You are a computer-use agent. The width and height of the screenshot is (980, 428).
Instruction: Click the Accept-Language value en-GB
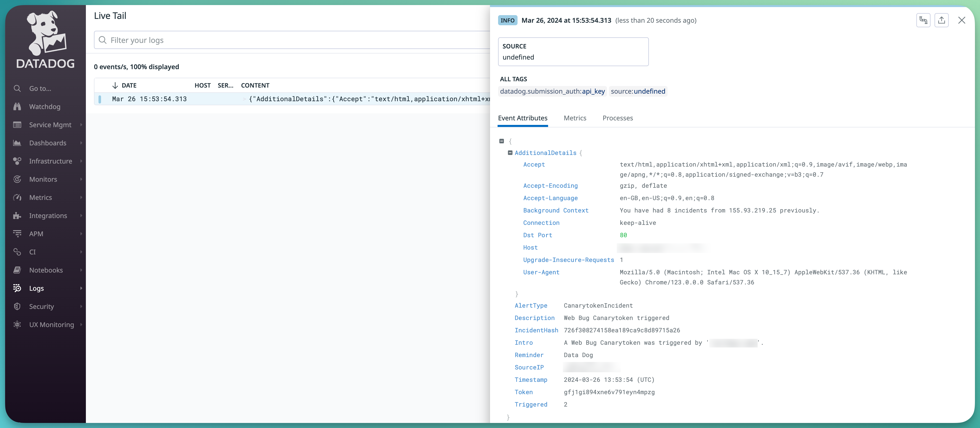click(x=667, y=198)
